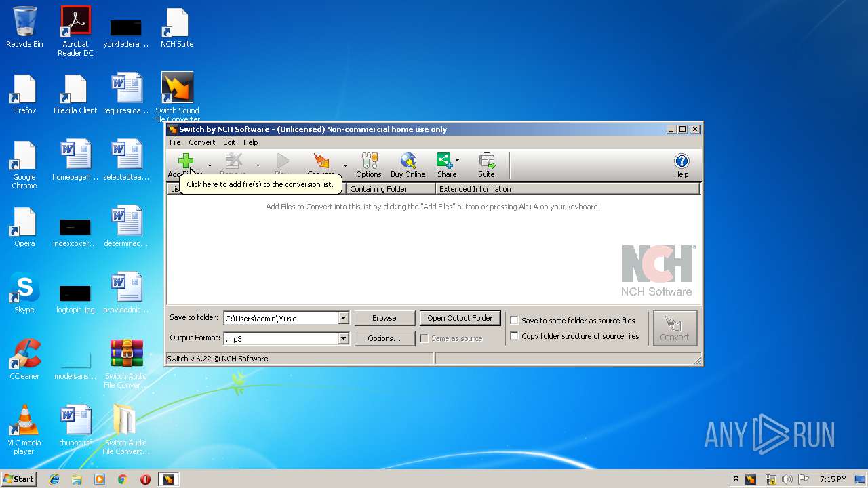This screenshot has height=488, width=868.
Task: Click the Options... button beside Output Format
Action: (384, 338)
